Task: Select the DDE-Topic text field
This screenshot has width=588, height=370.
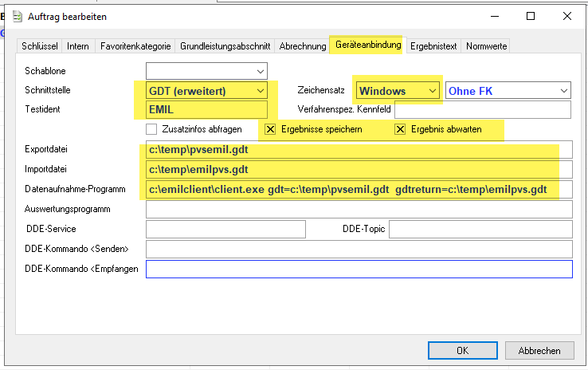Action: click(x=480, y=230)
